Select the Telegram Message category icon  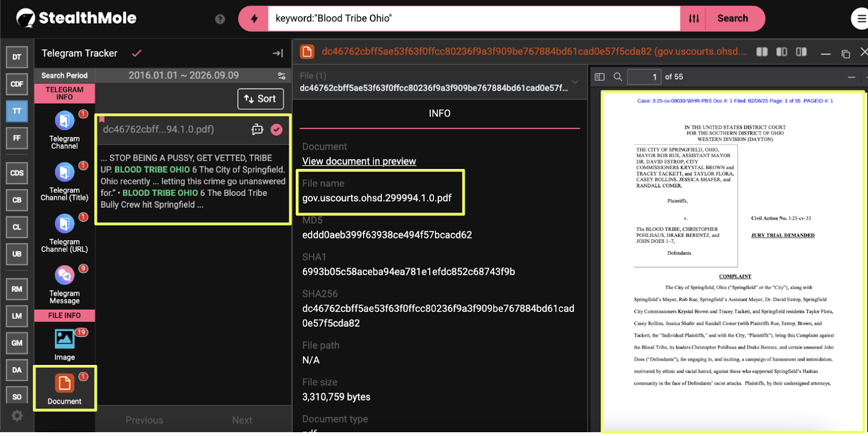tap(64, 275)
